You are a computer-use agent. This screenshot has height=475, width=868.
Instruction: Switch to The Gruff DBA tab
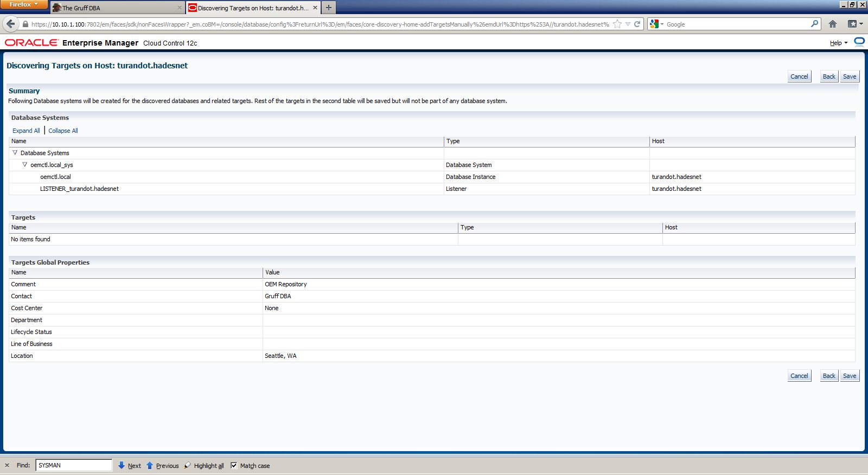click(117, 8)
